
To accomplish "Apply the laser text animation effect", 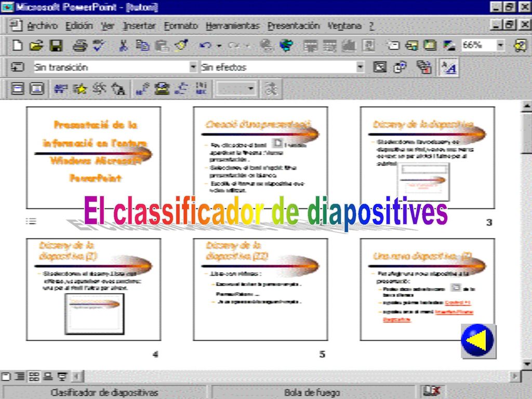I will (142, 88).
